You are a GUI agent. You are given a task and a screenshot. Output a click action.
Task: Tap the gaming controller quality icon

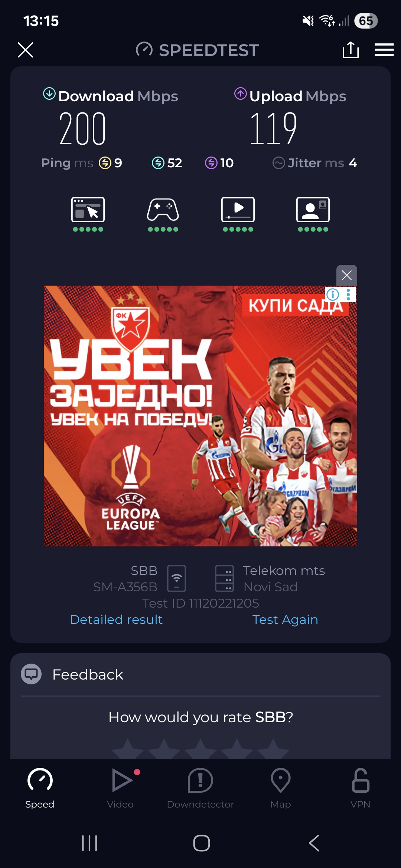point(163,210)
